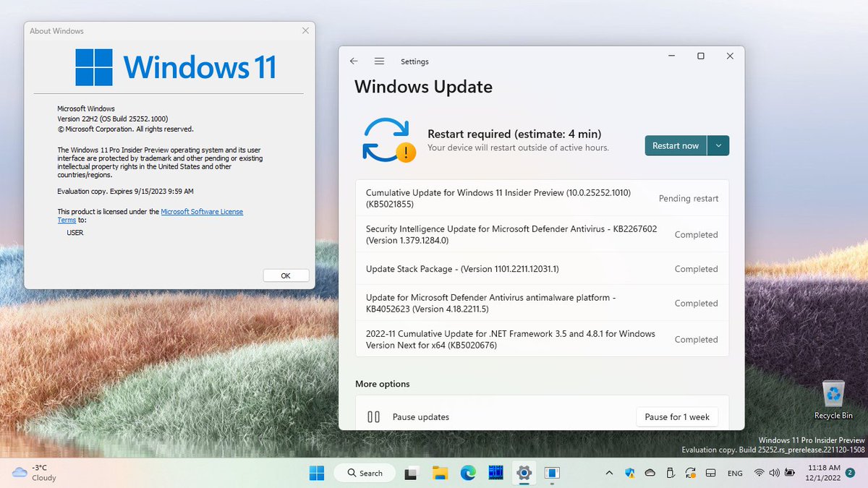This screenshot has height=488, width=868.
Task: Click the Pending restart status text
Action: [689, 198]
